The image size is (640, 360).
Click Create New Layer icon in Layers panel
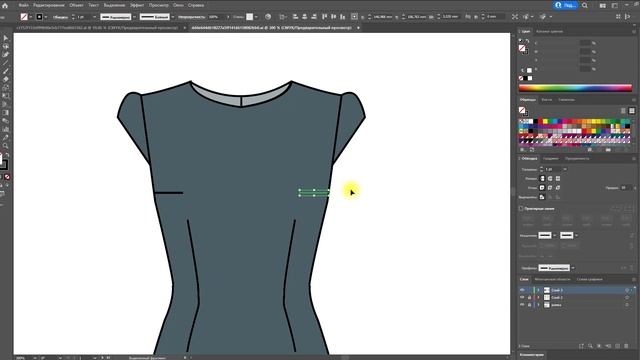pyautogui.click(x=618, y=346)
